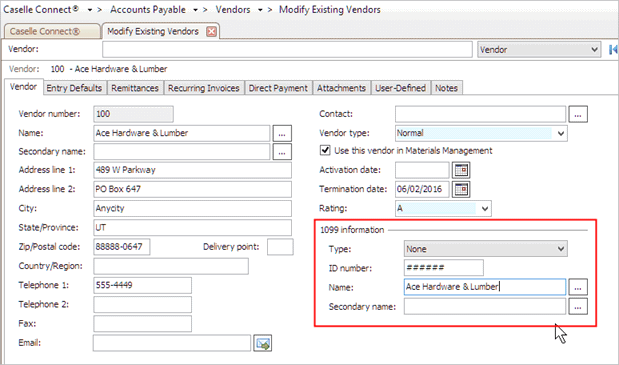Switch to the Caselle Connect tab

click(x=51, y=32)
